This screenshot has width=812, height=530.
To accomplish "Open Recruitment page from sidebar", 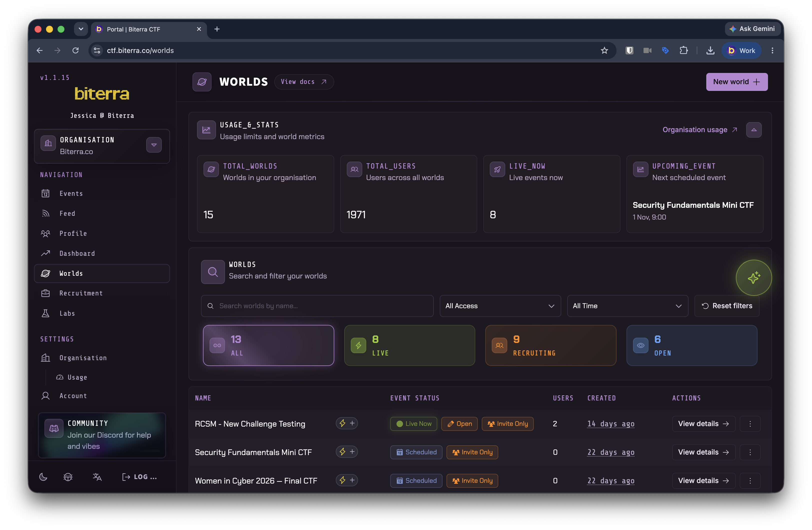I will pos(102,293).
